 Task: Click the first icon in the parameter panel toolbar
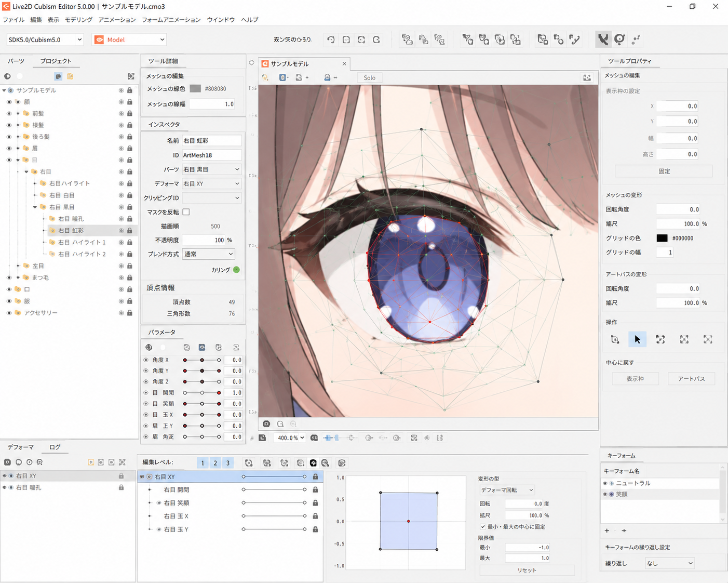pos(149,347)
